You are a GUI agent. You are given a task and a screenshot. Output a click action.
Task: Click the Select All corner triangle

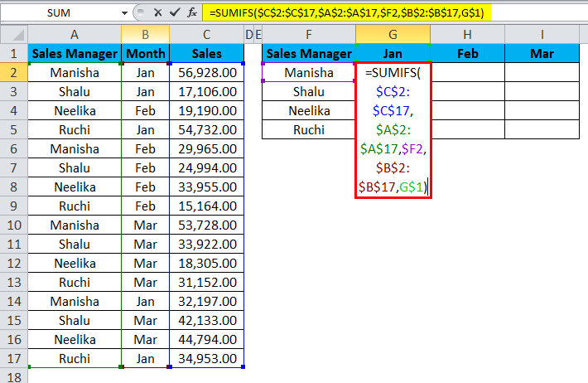tap(14, 35)
